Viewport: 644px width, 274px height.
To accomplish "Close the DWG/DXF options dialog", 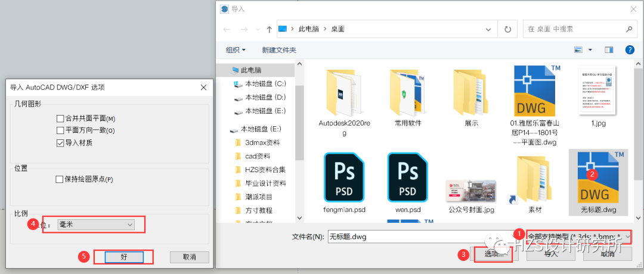I will (203, 88).
